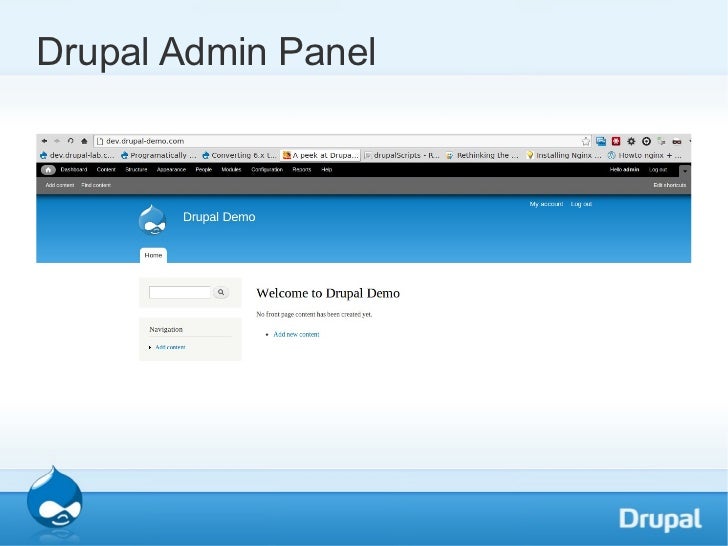The image size is (728, 546).
Task: Open the Dashboard admin menu
Action: tap(74, 169)
